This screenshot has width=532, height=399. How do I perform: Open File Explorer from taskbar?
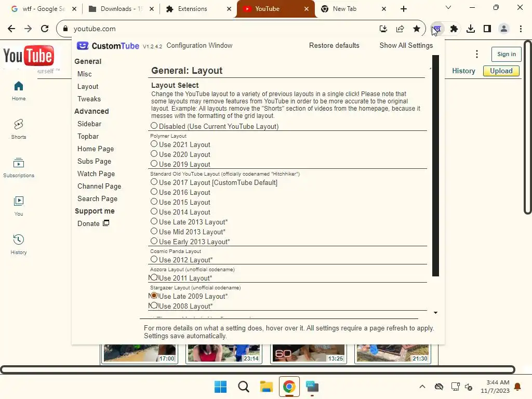267,387
